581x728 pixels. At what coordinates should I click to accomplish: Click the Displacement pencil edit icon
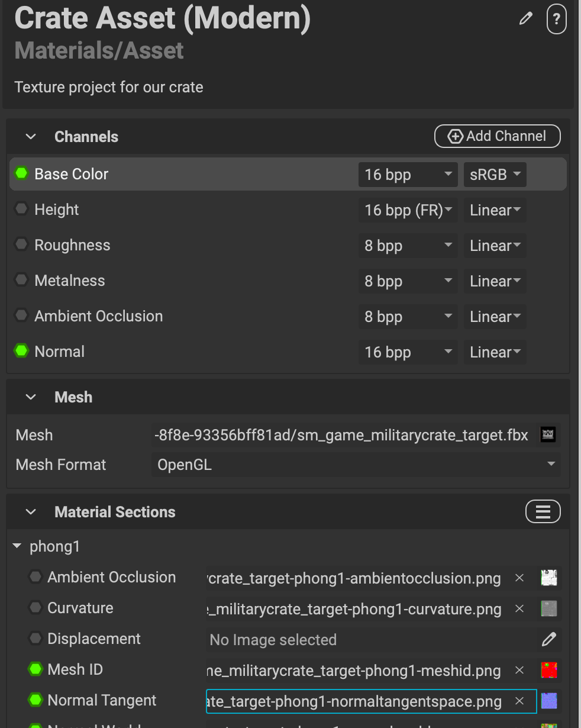point(548,639)
